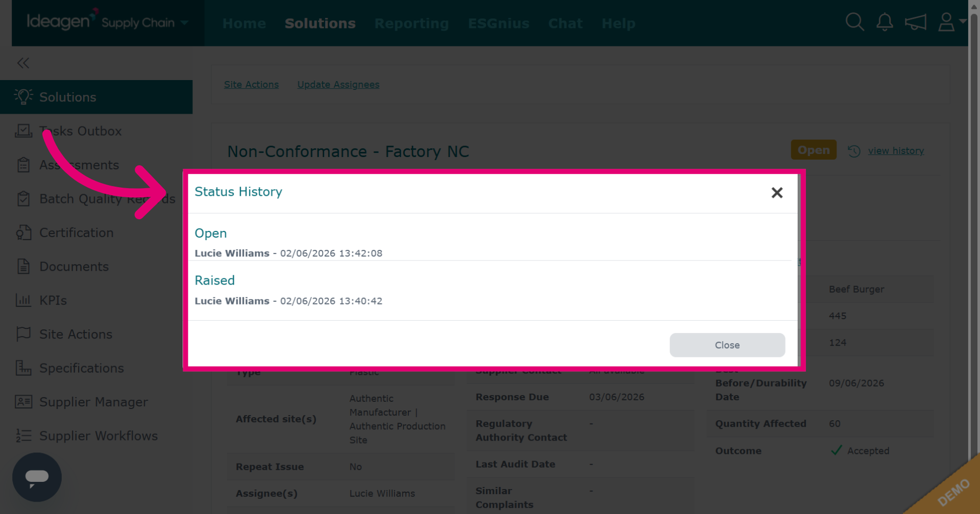Click the Raised entry timestamp 13:40:42

331,301
